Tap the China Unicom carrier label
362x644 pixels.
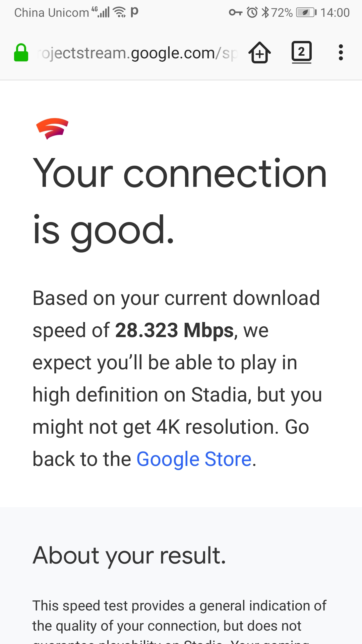pos(52,13)
